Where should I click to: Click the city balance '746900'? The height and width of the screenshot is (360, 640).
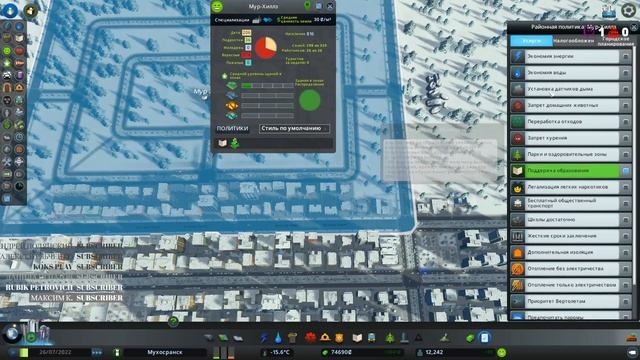[x=341, y=352]
